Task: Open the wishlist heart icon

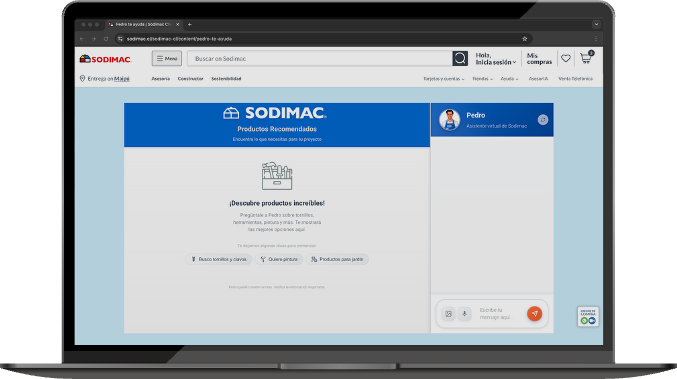Action: (x=566, y=58)
